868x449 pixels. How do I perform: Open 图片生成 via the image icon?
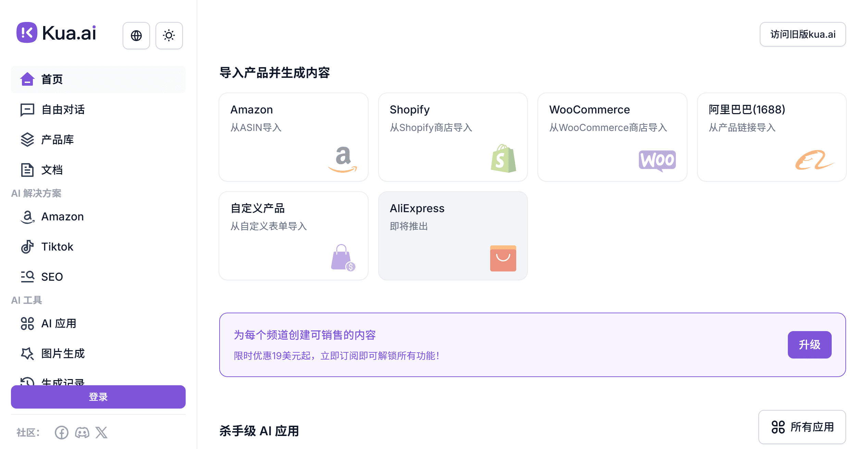pos(27,353)
